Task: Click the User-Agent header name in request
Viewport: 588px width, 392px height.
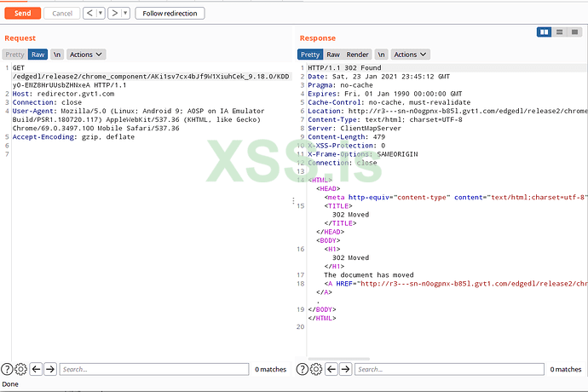Action: coord(32,111)
